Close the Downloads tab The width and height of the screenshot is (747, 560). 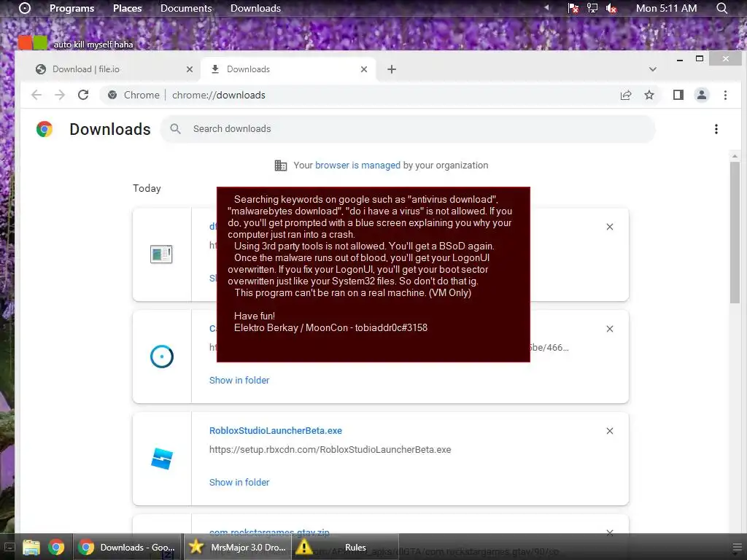pyautogui.click(x=364, y=69)
